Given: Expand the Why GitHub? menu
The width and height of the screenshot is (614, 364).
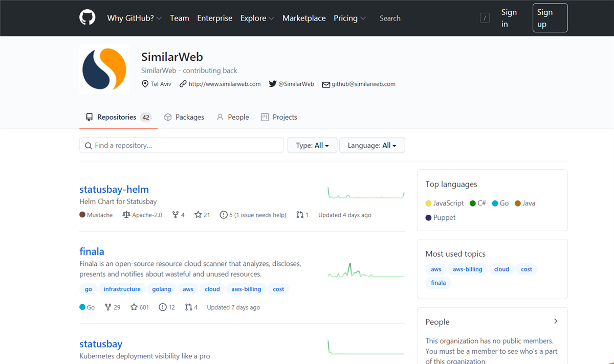Looking at the screenshot, I should click(134, 18).
